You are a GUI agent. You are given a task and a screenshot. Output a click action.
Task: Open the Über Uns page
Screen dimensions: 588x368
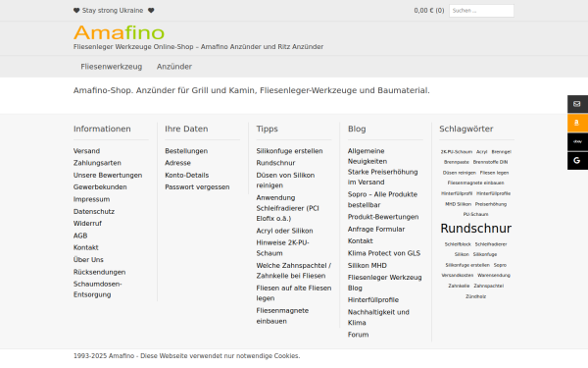(88, 259)
